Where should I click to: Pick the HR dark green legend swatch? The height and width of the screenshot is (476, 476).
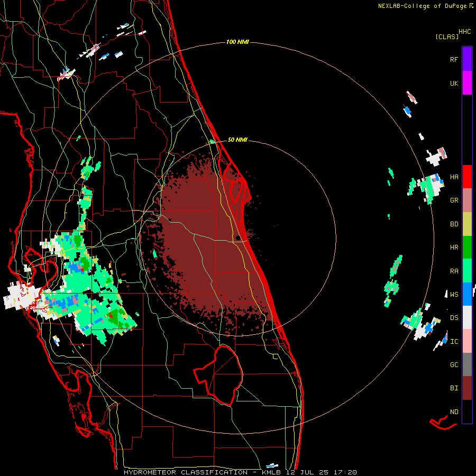pyautogui.click(x=467, y=247)
